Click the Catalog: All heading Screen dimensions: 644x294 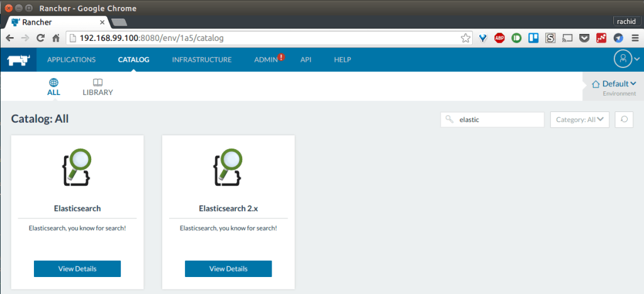40,119
